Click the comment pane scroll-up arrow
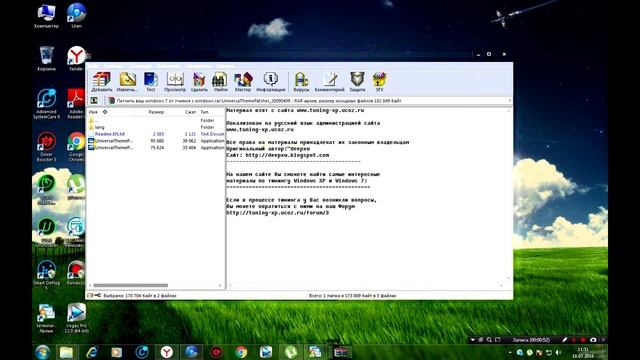The image size is (640, 360). pyautogui.click(x=509, y=111)
